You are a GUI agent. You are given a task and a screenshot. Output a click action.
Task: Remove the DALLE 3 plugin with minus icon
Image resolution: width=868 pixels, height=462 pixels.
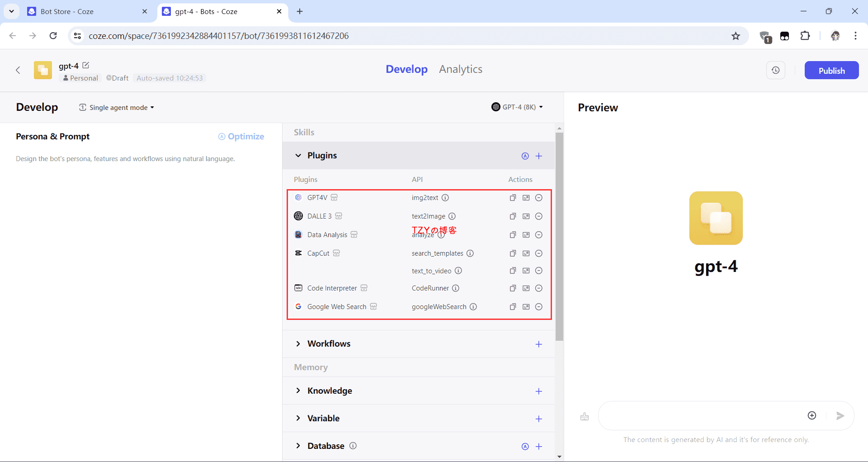tap(538, 216)
